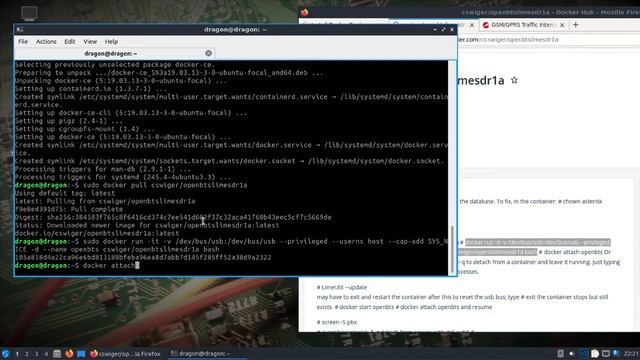Open the file manager from taskbar
Screen dimensions: 640x360
point(57,353)
